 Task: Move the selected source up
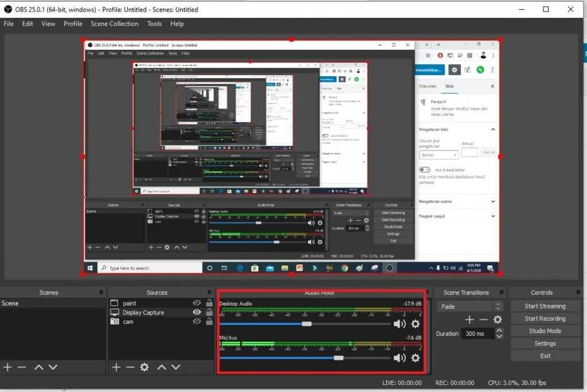click(161, 367)
